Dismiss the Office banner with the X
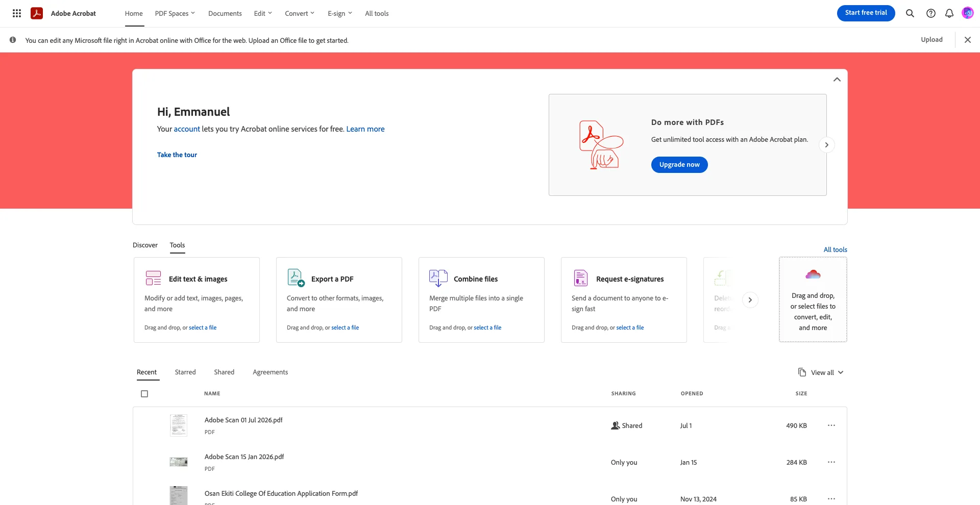 tap(968, 40)
